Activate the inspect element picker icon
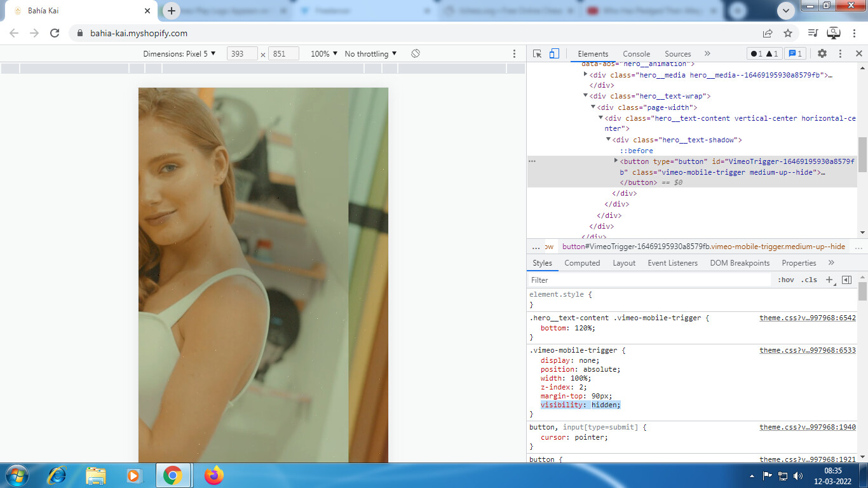 coord(538,54)
